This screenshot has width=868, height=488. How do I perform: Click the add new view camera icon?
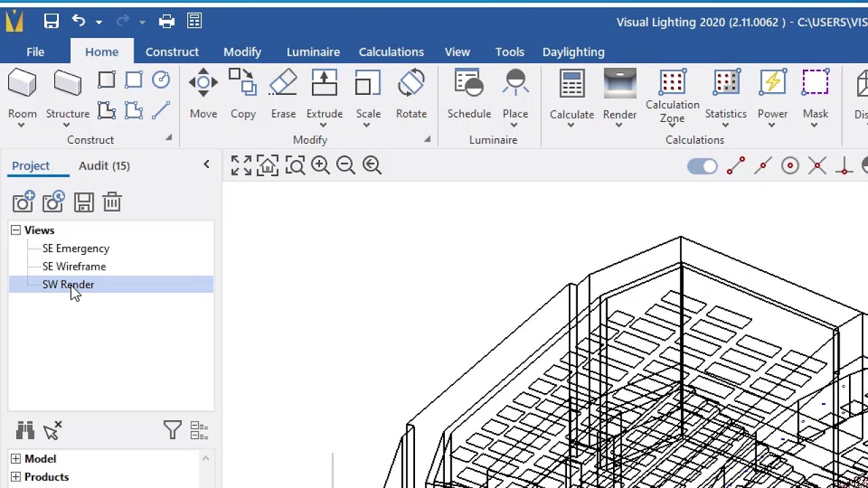(x=24, y=201)
